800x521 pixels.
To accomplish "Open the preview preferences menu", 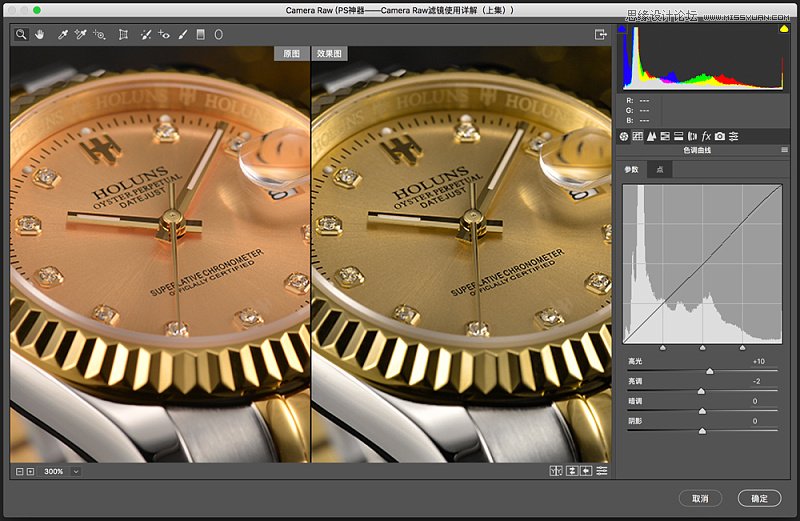I will pos(602,471).
